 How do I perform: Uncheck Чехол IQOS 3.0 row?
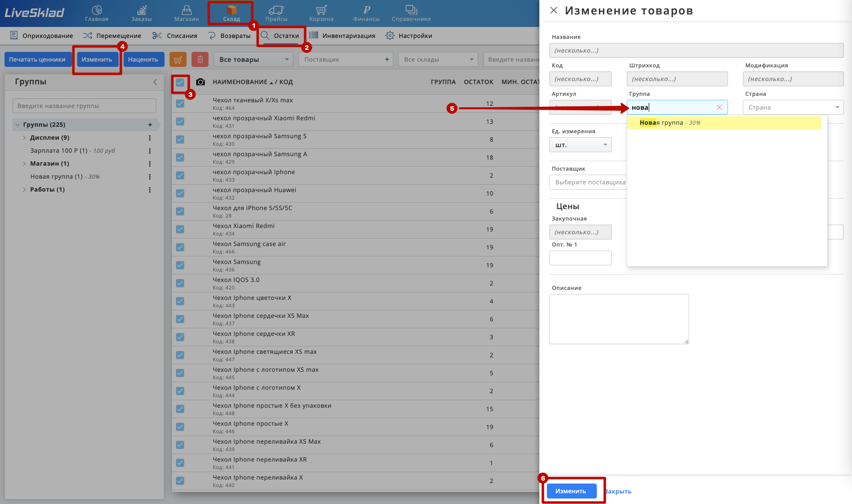(x=180, y=283)
